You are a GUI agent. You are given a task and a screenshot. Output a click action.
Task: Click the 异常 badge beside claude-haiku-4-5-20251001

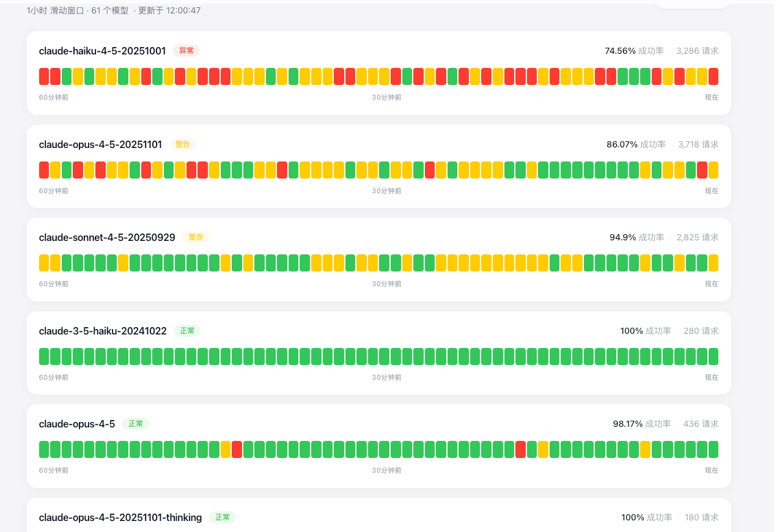click(186, 51)
